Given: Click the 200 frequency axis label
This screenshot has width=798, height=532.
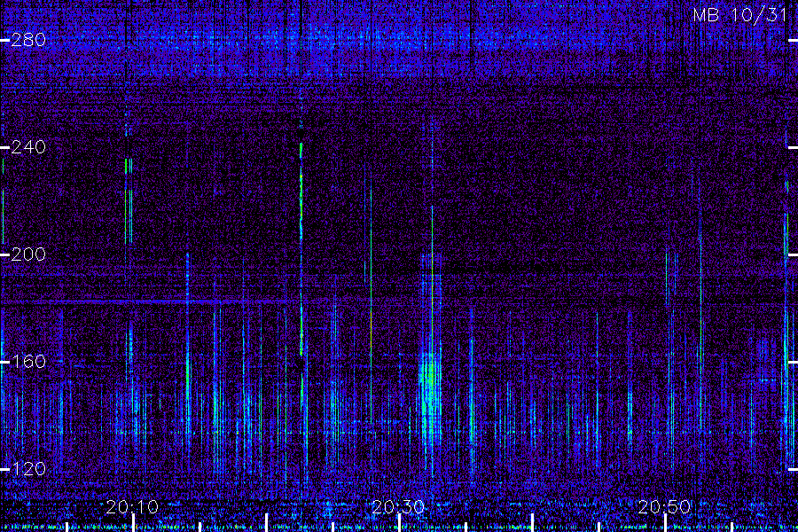Looking at the screenshot, I should (28, 254).
